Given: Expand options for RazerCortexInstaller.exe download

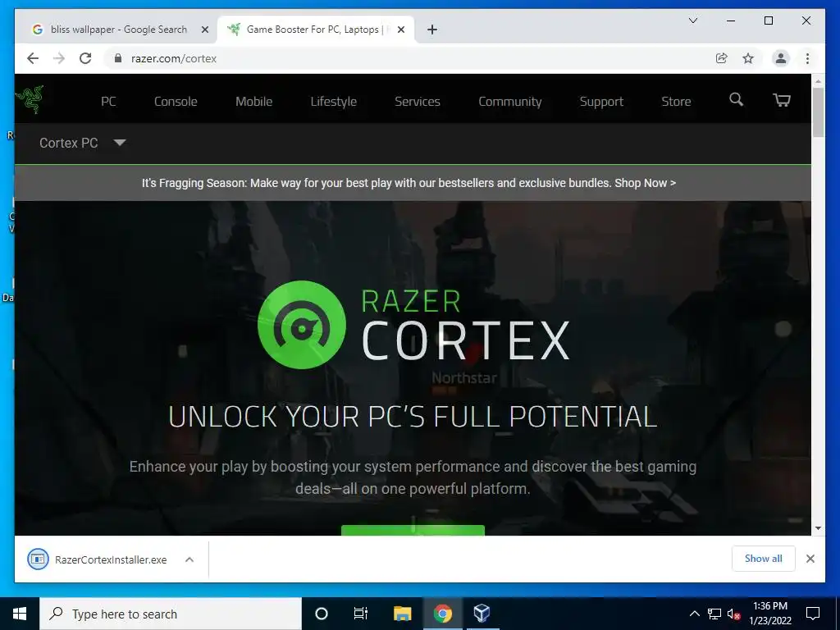Looking at the screenshot, I should point(189,559).
